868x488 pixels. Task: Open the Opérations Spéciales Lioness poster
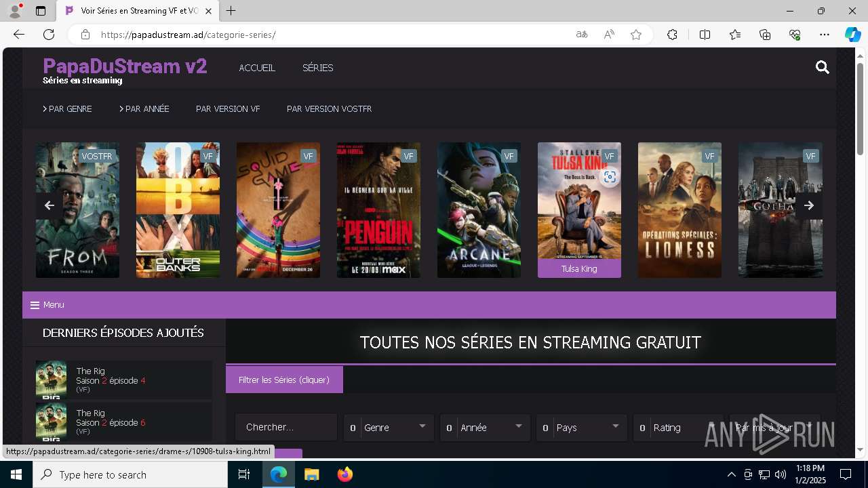click(679, 210)
